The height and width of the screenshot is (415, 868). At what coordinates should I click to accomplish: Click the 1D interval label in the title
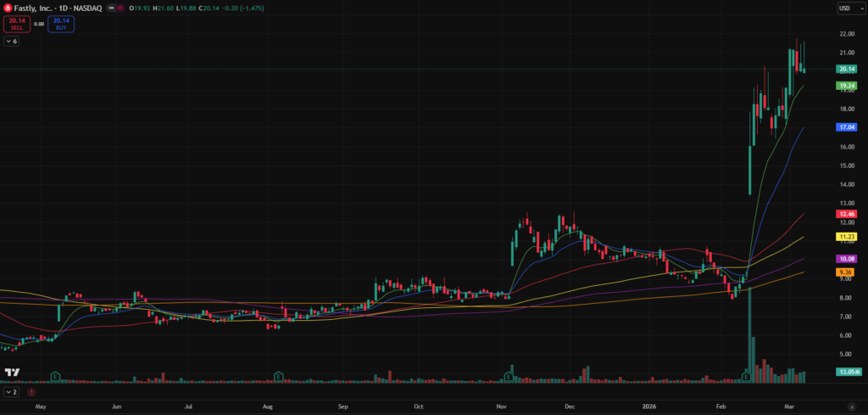tap(64, 8)
